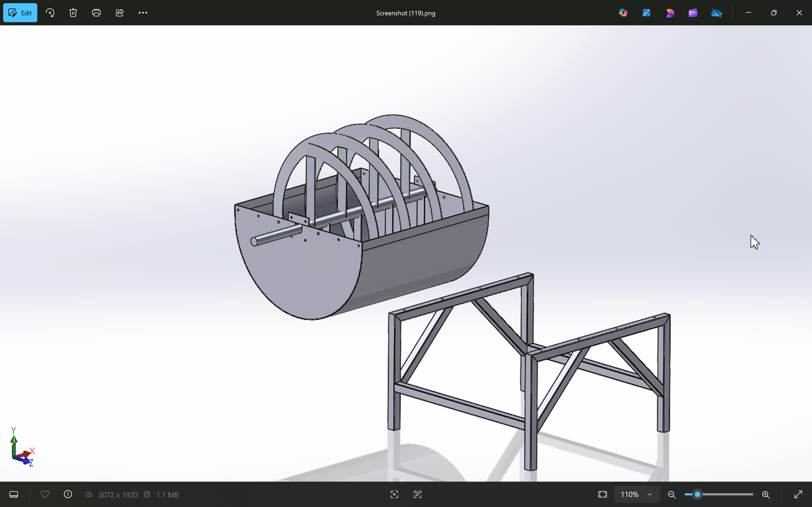Enter full screen with the expand arrow icon
The image size is (812, 507).
tap(798, 494)
